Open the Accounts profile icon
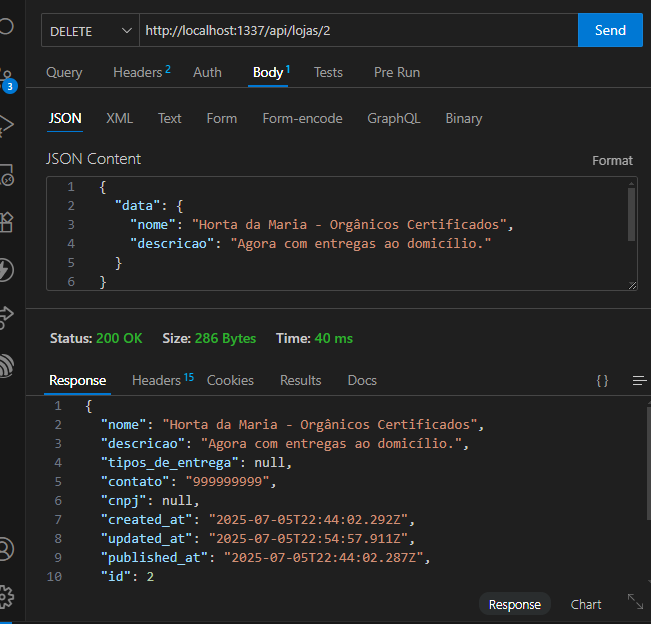This screenshot has height=624, width=651. click(x=6, y=549)
